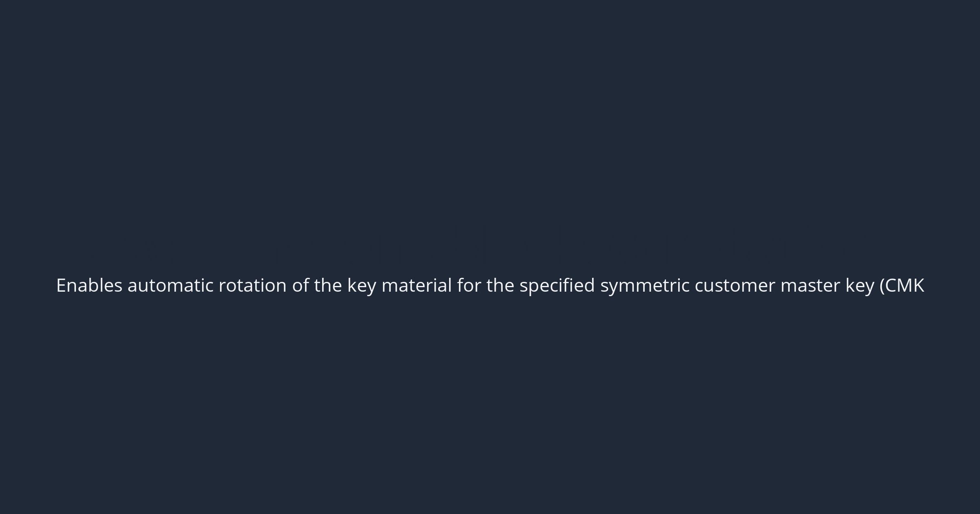Click the letter "K" ending "CMK"
The image size is (980, 514).
coord(918,286)
